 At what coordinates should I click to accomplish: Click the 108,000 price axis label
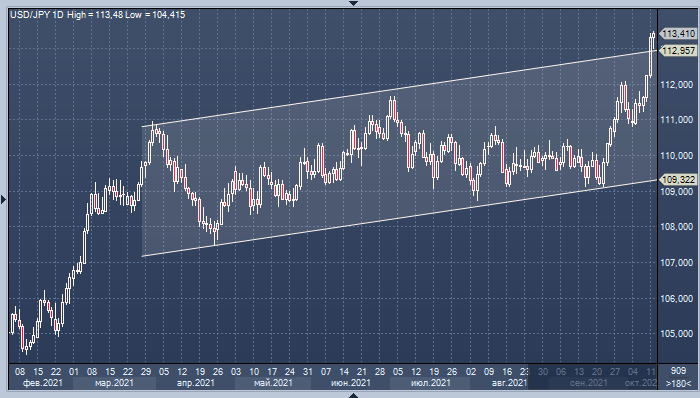677,227
